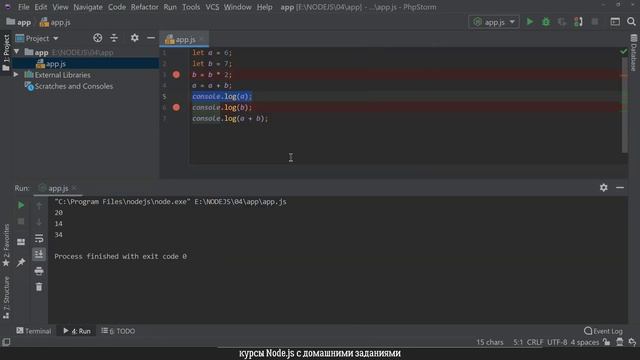Change the 4 spaces indent setting
The height and width of the screenshot is (360, 640).
(584, 342)
